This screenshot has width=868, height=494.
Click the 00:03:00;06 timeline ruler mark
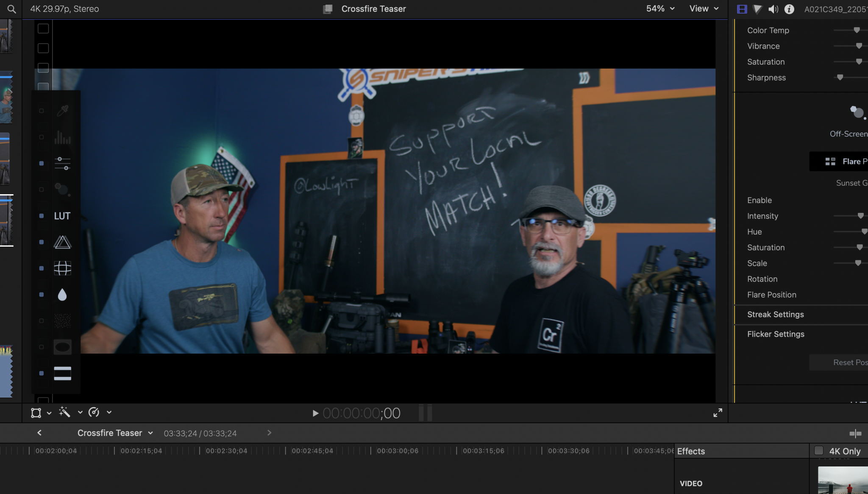(x=398, y=451)
